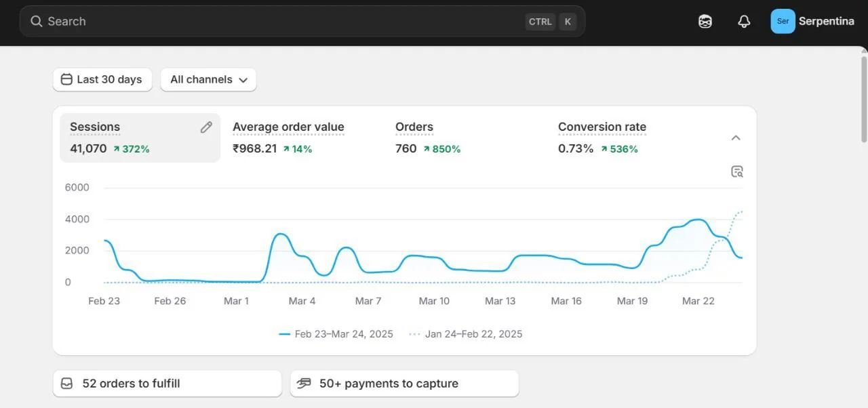Click the inbox icon for orders to fulfill
Image resolution: width=868 pixels, height=408 pixels.
(x=66, y=384)
